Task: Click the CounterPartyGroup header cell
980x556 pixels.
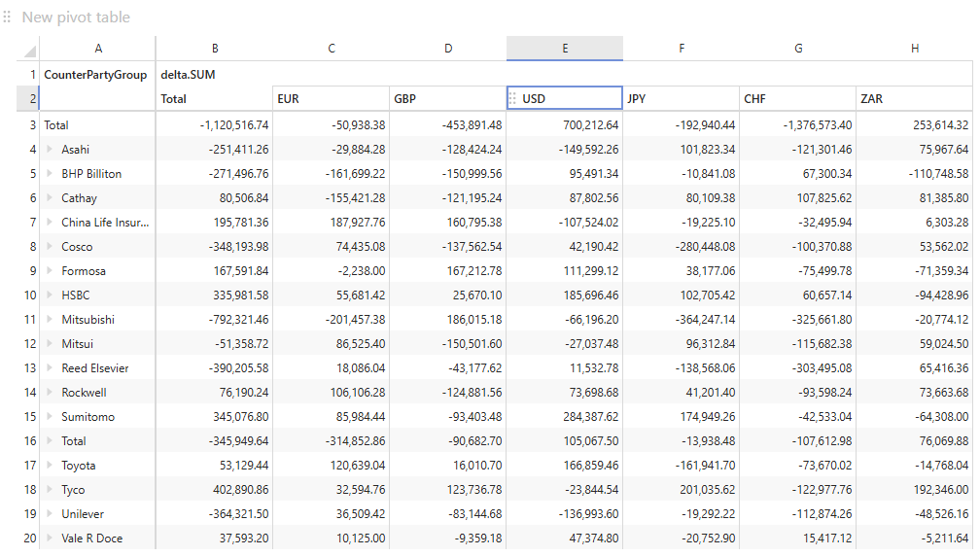Action: pyautogui.click(x=97, y=74)
